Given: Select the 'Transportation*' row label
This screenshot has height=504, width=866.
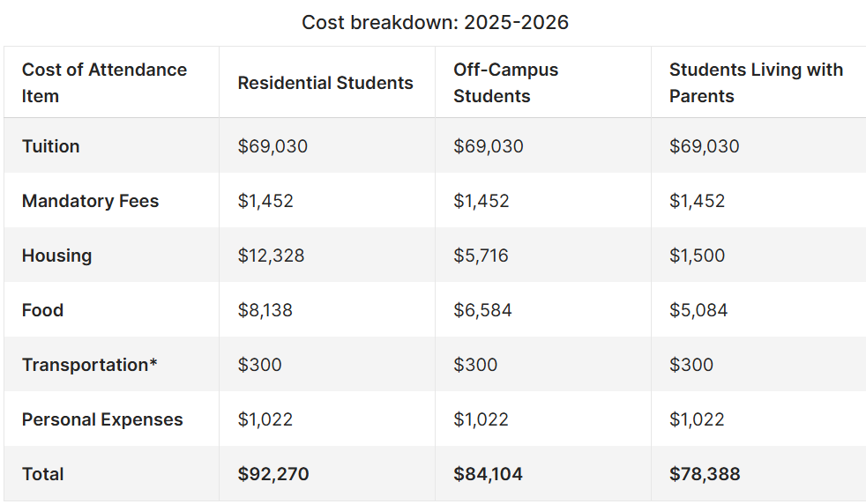Looking at the screenshot, I should [90, 365].
